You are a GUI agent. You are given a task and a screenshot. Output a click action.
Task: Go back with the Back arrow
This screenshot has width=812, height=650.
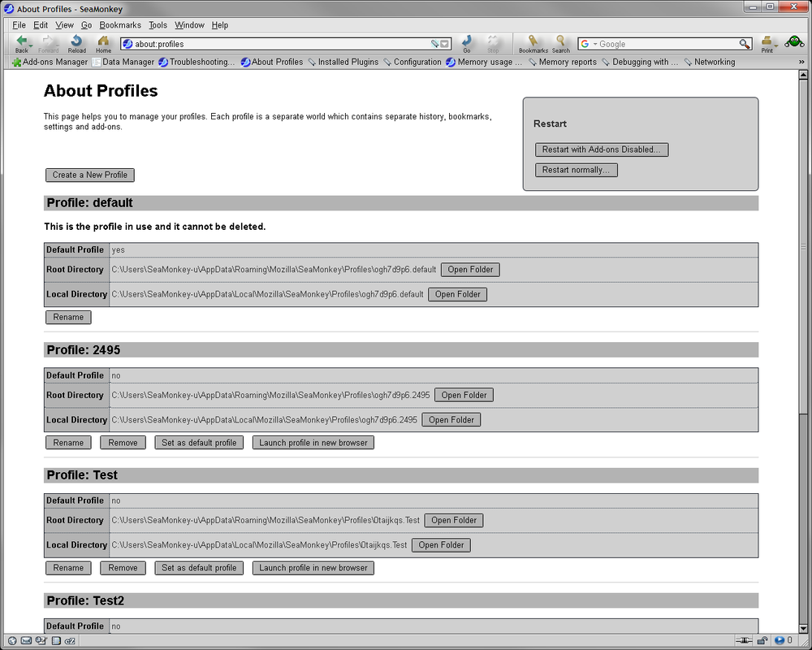pos(20,44)
